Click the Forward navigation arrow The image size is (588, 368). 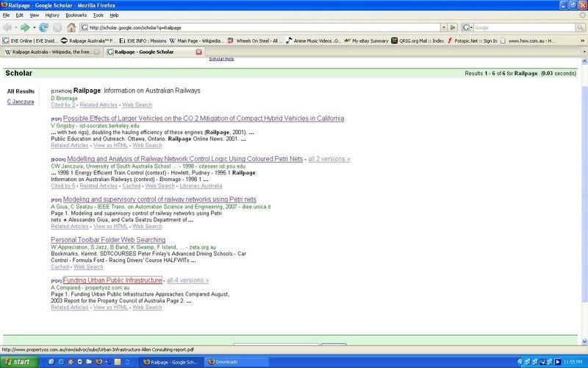click(24, 27)
